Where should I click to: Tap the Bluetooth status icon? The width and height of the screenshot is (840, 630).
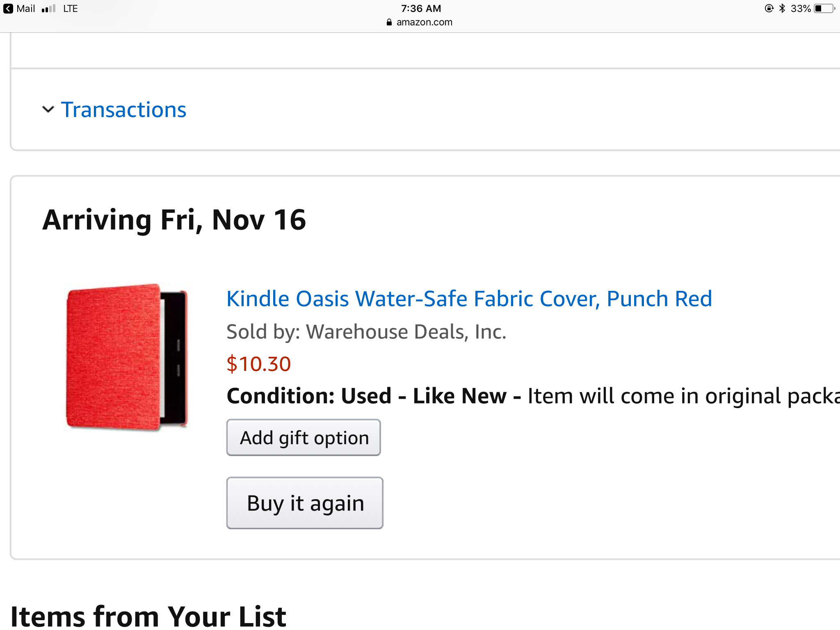tap(782, 9)
